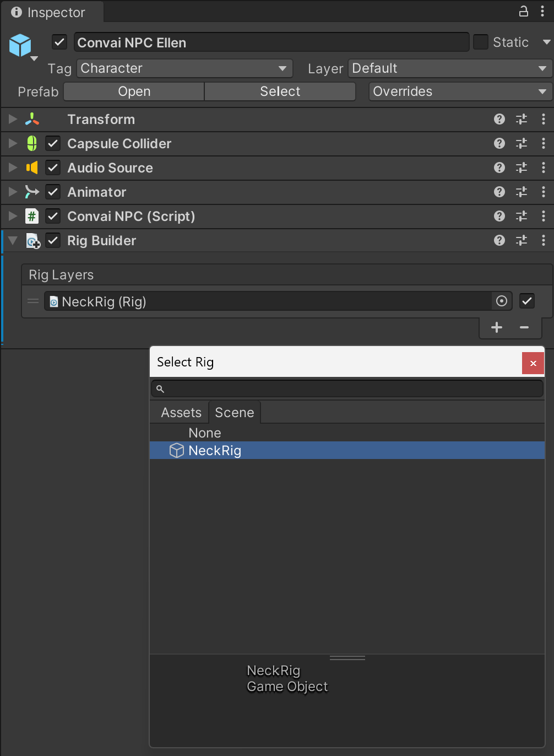
Task: Disable the Rig Builder component checkbox
Action: point(53,240)
